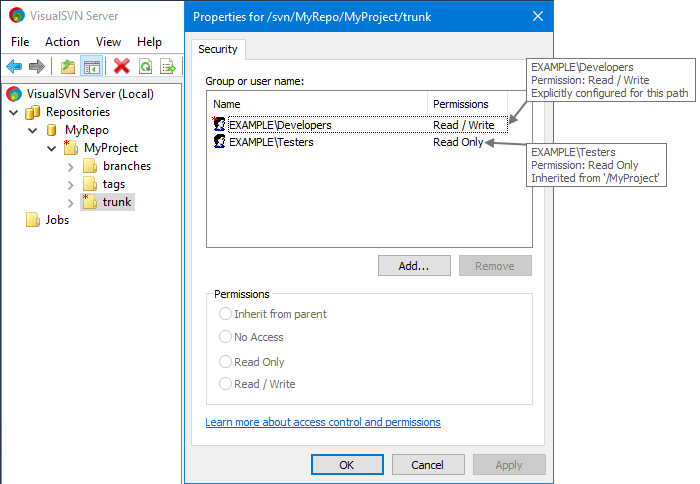The image size is (700, 484).
Task: Select the EXAMPLE\Testers row name
Action: [x=271, y=142]
